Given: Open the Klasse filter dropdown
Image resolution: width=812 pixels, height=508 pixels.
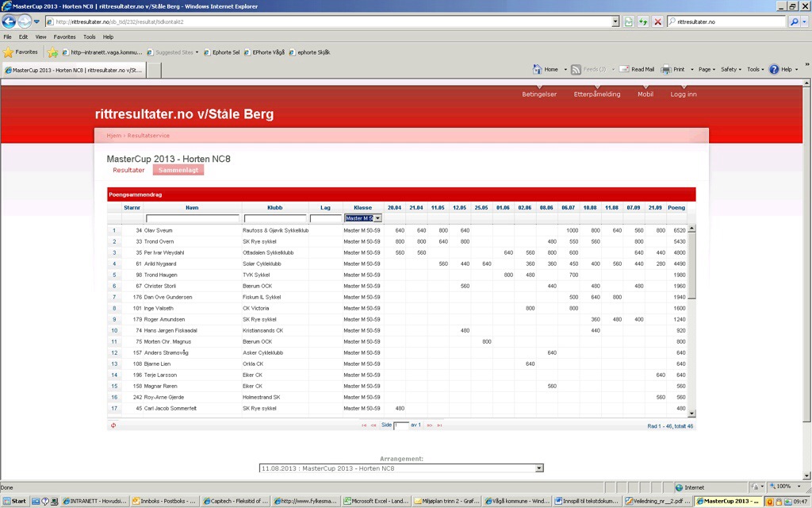Looking at the screenshot, I should (x=377, y=218).
